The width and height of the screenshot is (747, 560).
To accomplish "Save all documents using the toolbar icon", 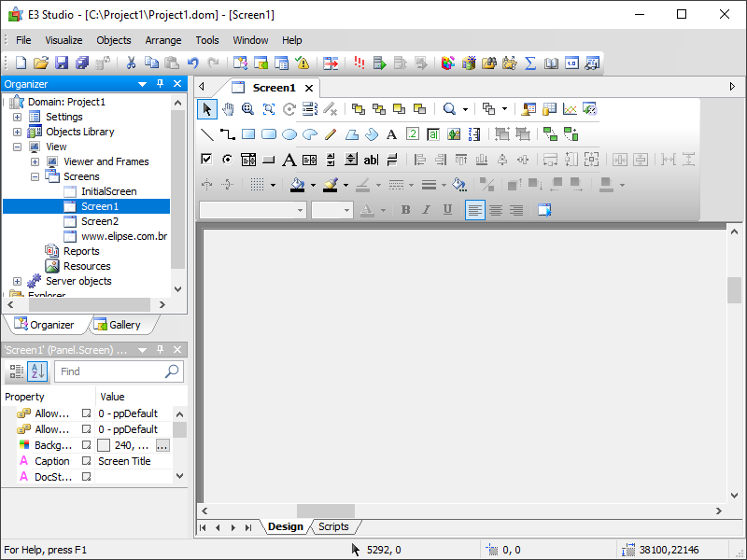I will tap(81, 63).
